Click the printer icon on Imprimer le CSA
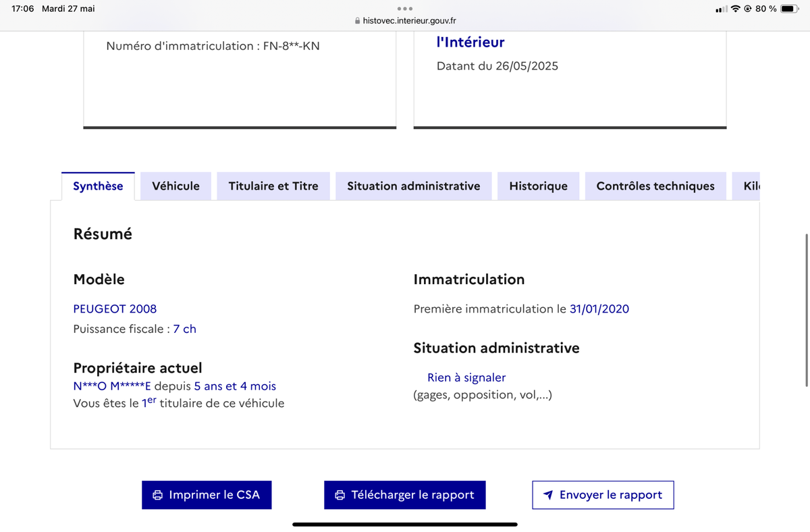 click(x=157, y=495)
